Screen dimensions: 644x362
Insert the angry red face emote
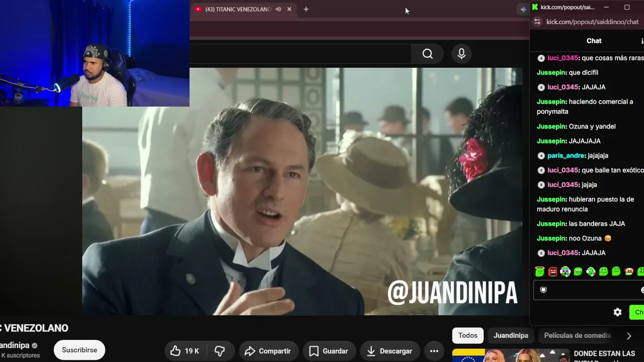point(552,272)
